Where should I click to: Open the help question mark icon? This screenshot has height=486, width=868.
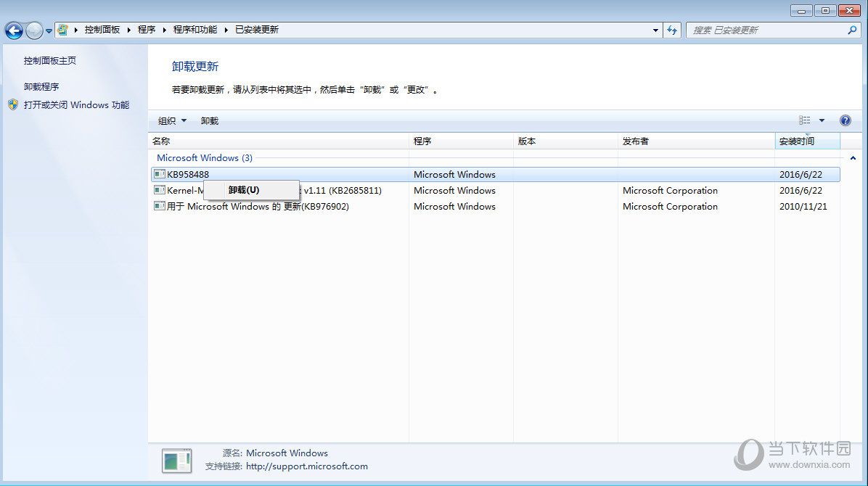click(845, 120)
